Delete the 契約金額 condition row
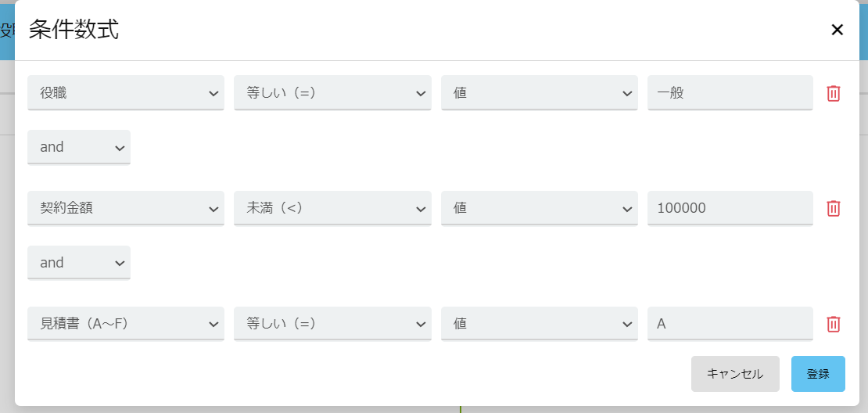The height and width of the screenshot is (413, 868). (834, 208)
